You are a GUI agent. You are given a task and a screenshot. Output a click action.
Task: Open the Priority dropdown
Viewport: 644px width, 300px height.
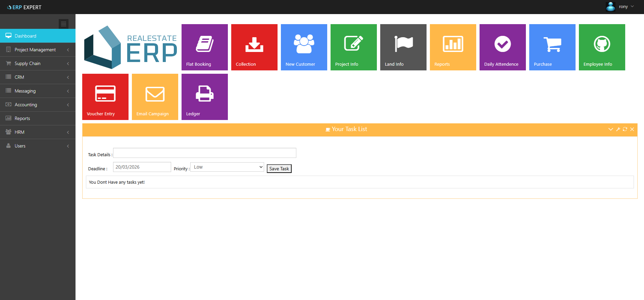point(227,167)
